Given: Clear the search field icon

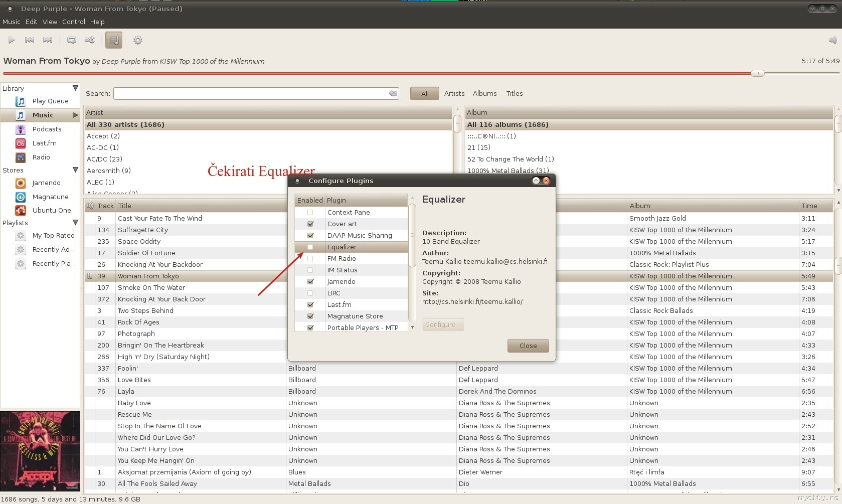Looking at the screenshot, I should [393, 93].
